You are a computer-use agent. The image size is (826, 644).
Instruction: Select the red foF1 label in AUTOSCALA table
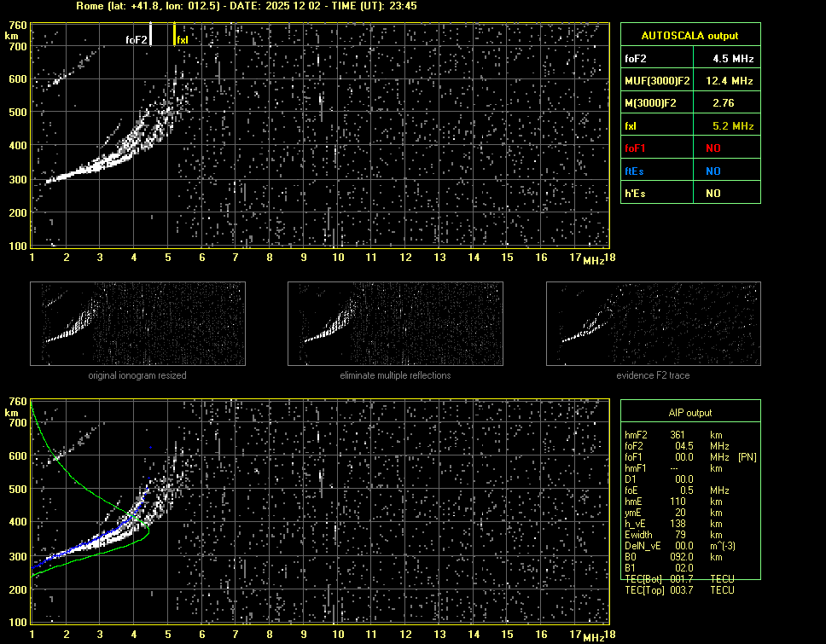tap(637, 148)
